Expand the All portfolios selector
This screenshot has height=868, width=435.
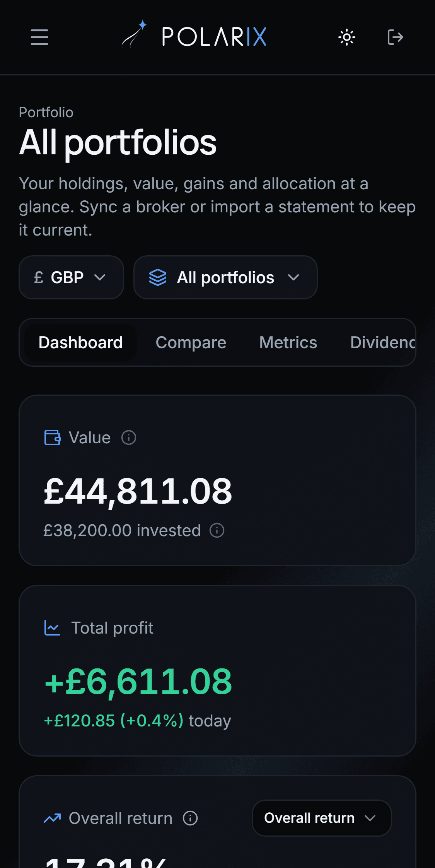[x=225, y=277]
